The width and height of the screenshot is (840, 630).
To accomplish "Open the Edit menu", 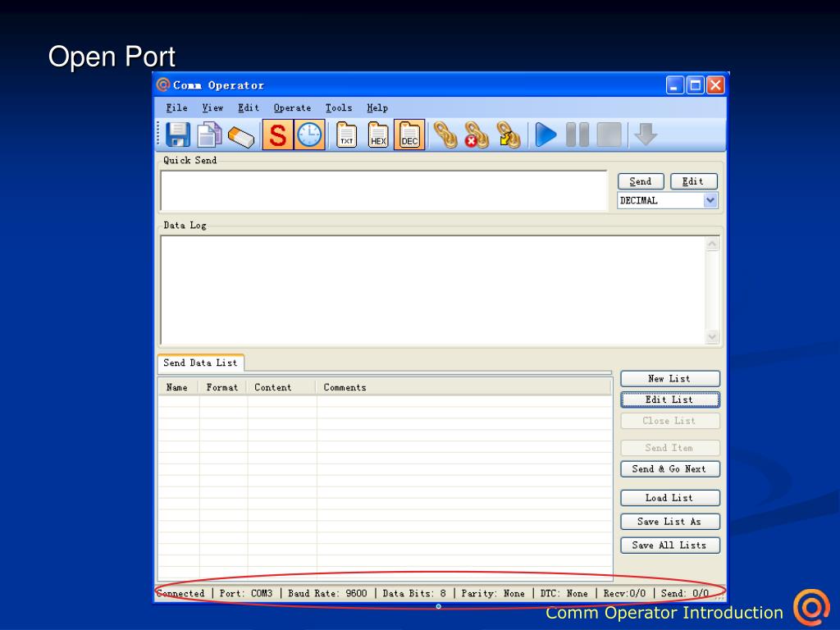I will coord(248,107).
